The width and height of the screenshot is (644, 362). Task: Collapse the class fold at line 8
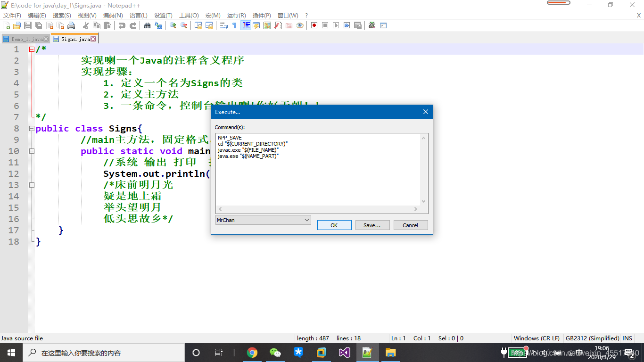(x=32, y=128)
